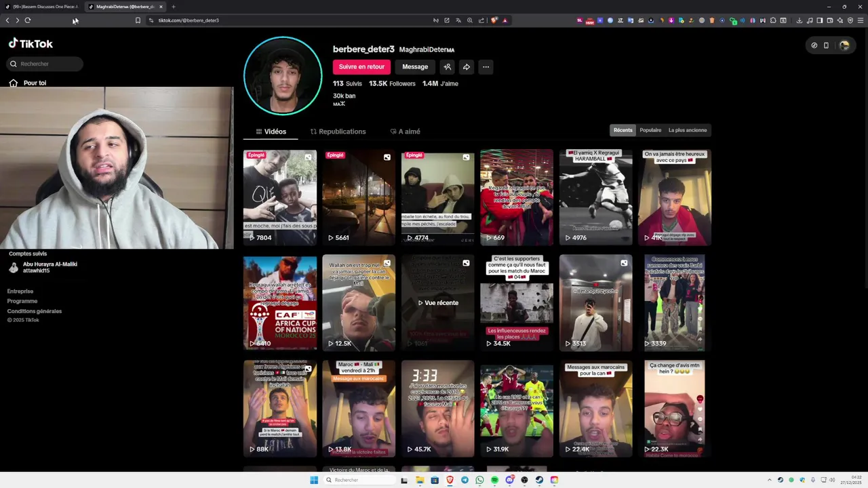The height and width of the screenshot is (488, 868).
Task: Open pinned video with 4774 views
Action: (x=438, y=197)
